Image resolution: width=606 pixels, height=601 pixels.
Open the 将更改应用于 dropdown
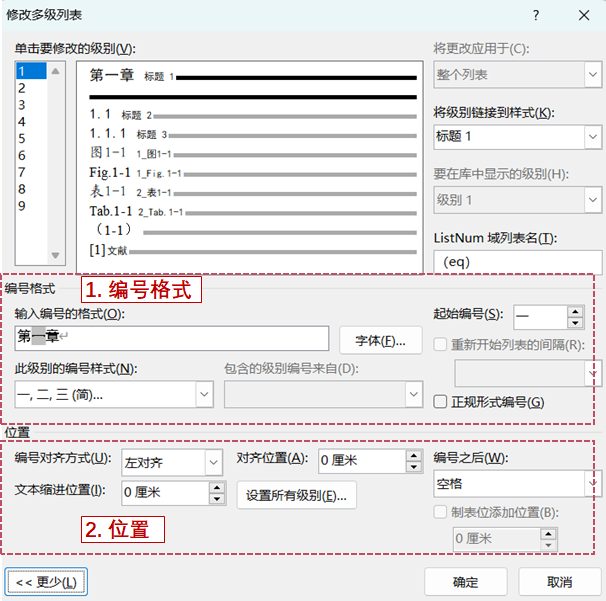point(593,74)
